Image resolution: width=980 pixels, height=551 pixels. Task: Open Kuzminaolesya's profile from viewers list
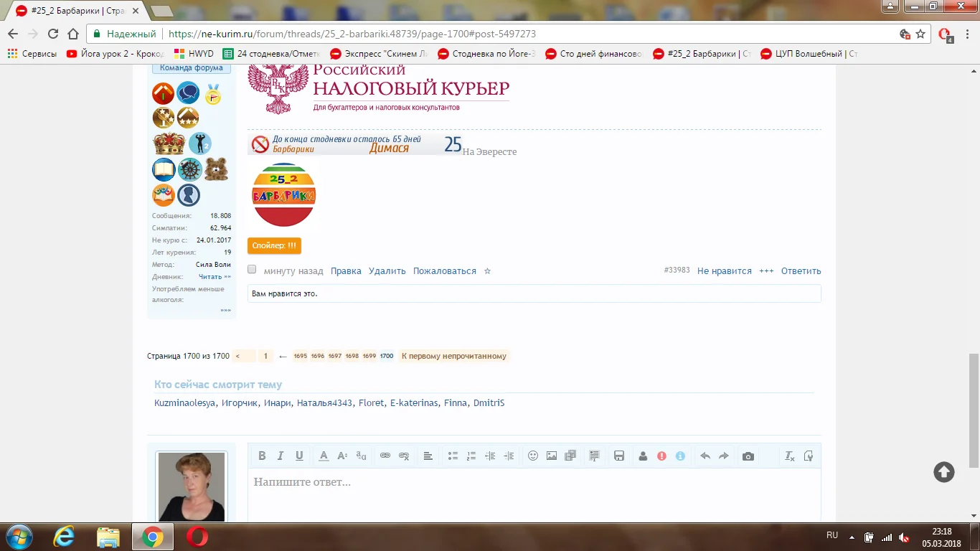click(x=185, y=403)
